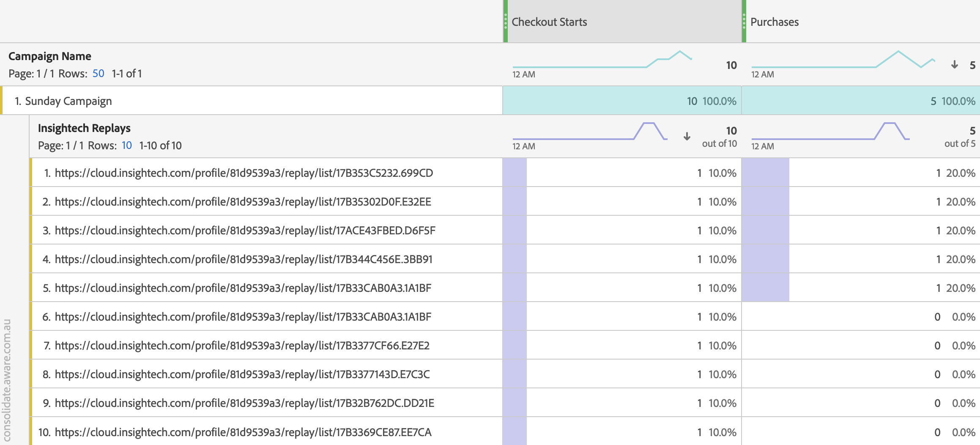Viewport: 980px width, 445px height.
Task: Click the Insightech Replays breakdown header
Action: (x=84, y=128)
